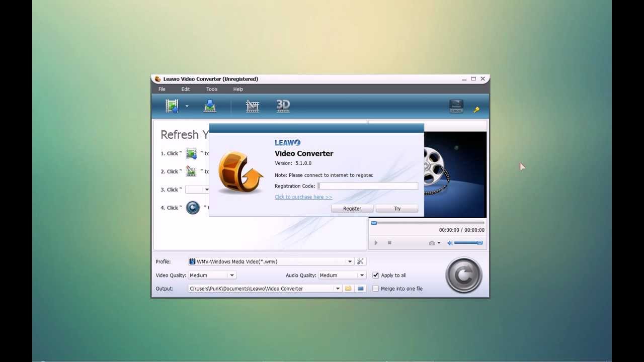Click the preview seek bar
Screen dimensions: 644x362
[428, 223]
